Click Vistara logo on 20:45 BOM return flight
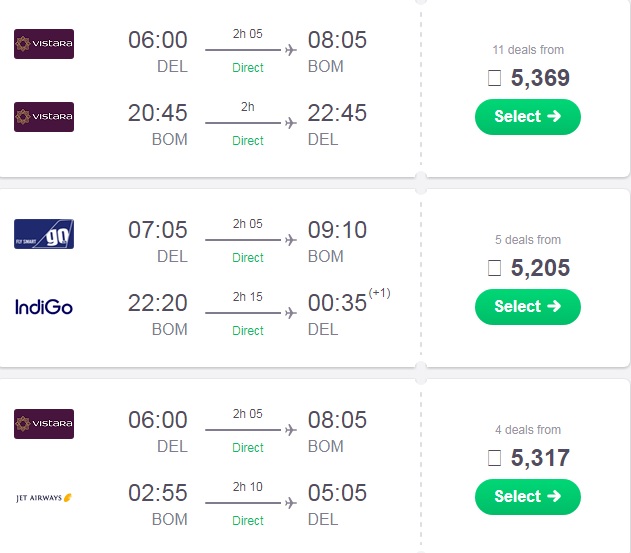 pos(44,117)
